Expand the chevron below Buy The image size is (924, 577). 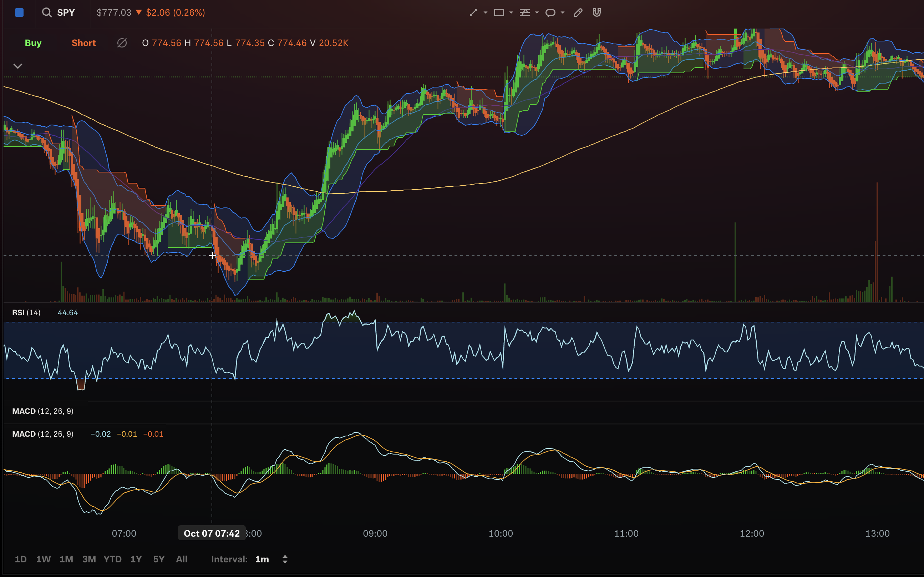18,66
